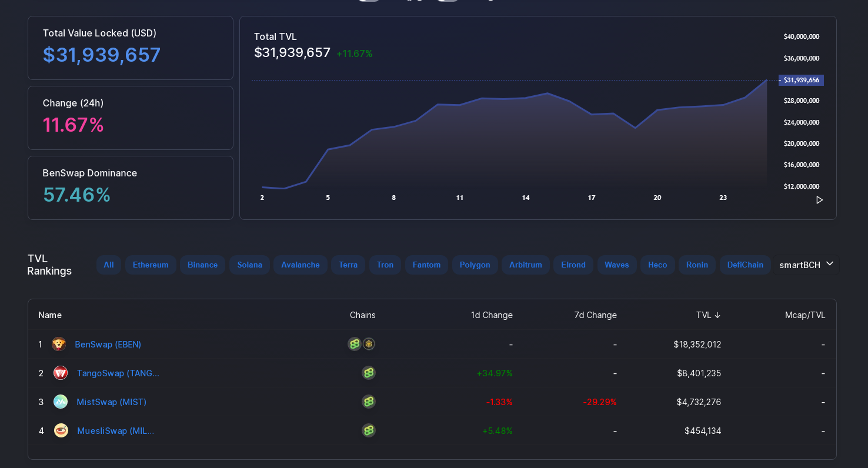Click the MuesliSwap bowl logo icon

coord(61,430)
